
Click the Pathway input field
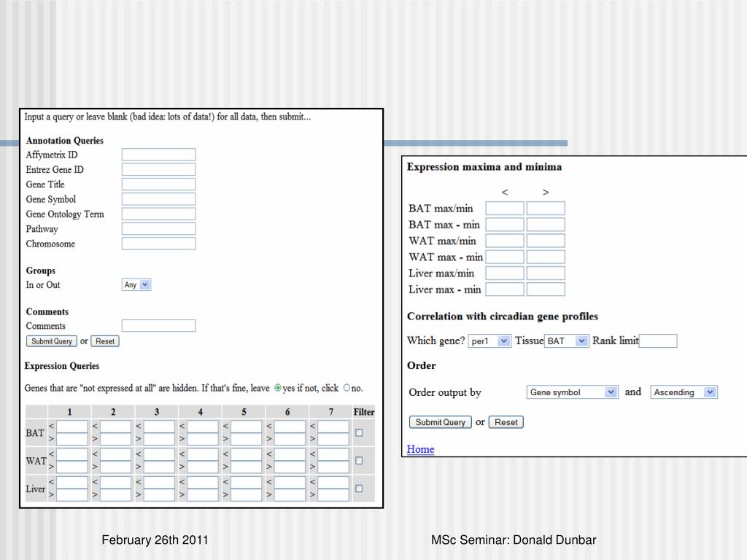pyautogui.click(x=158, y=229)
